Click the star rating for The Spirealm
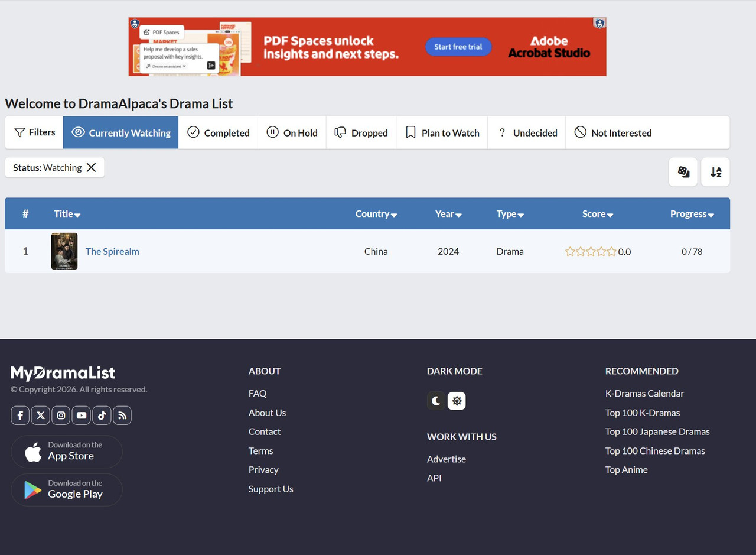This screenshot has height=555, width=756. coord(591,251)
